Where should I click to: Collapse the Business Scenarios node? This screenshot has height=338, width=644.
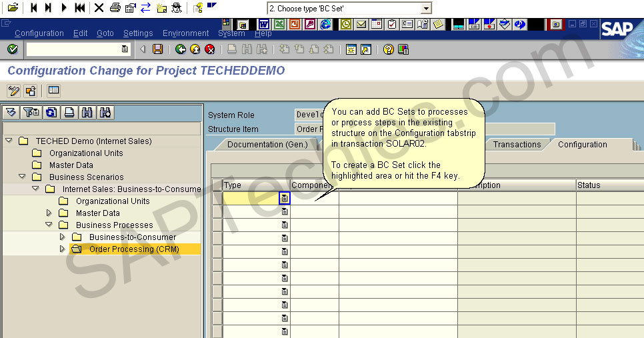(22, 177)
